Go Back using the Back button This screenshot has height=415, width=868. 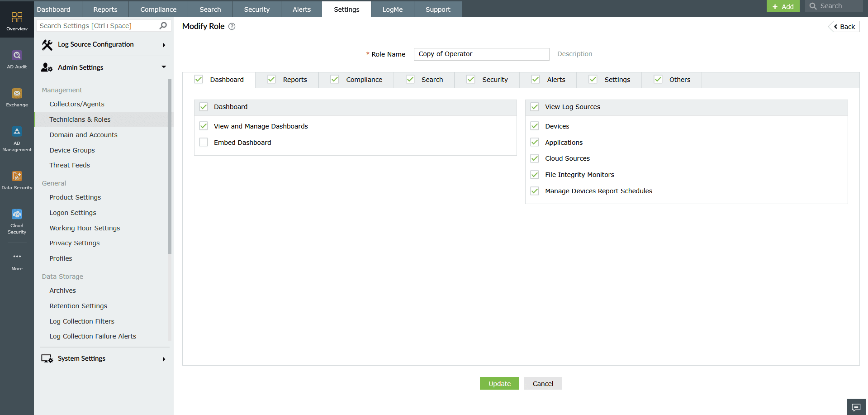(x=844, y=26)
